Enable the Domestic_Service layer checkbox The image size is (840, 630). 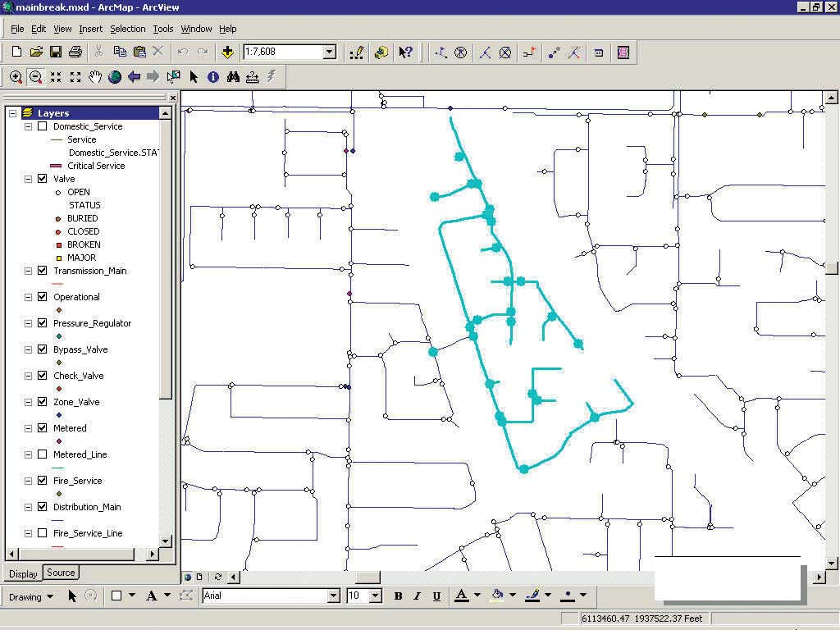click(43, 126)
